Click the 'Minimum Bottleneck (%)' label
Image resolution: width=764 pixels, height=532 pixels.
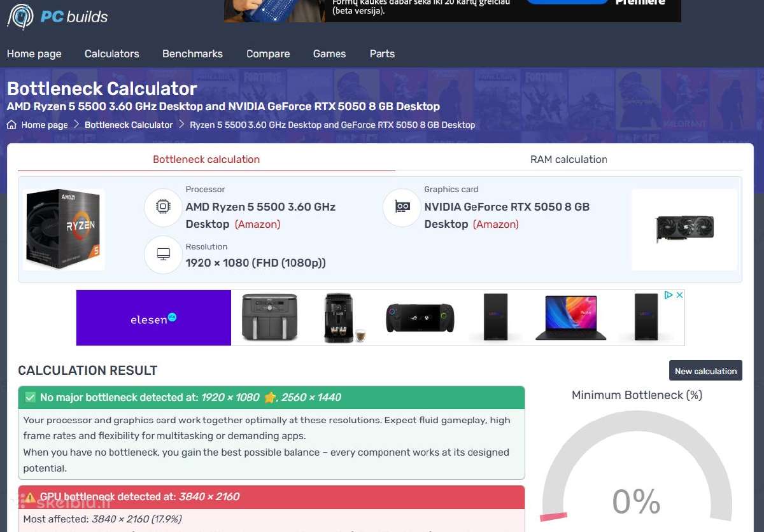click(x=637, y=395)
